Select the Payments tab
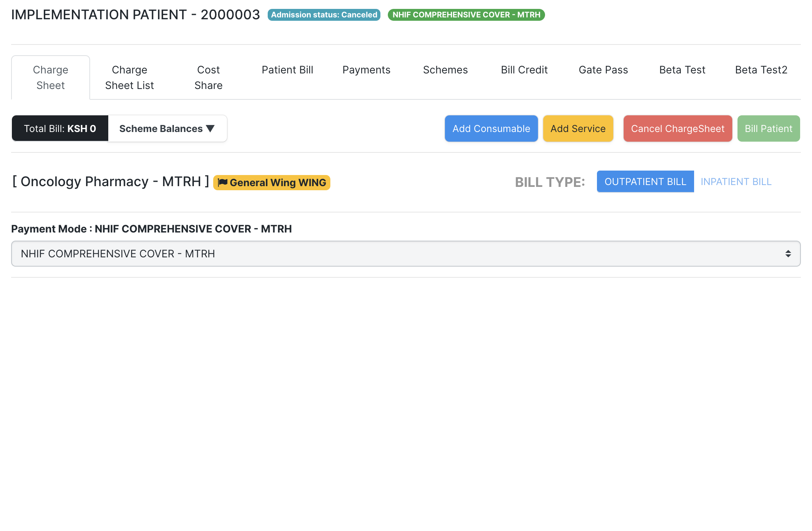The width and height of the screenshot is (812, 531). coord(366,70)
